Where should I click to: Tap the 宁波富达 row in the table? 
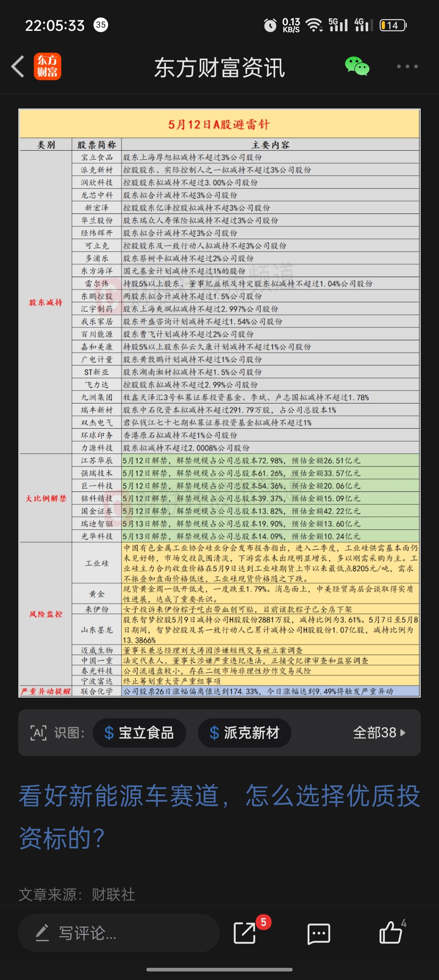click(x=246, y=681)
